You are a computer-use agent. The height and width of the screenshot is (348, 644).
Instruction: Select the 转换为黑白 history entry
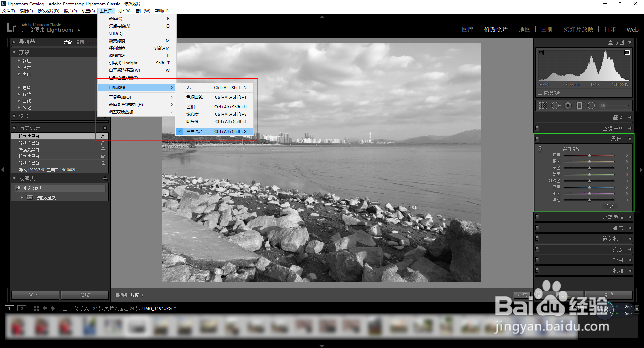click(29, 136)
